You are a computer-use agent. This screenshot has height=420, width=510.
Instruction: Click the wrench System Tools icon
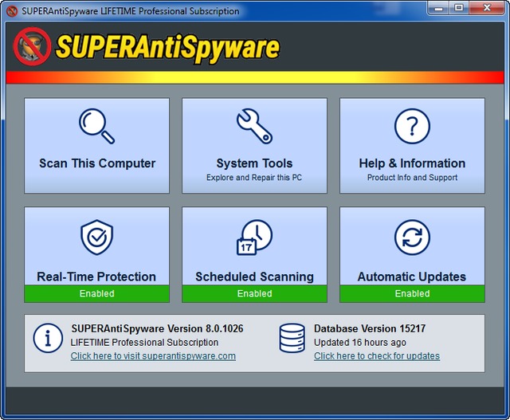click(x=254, y=127)
